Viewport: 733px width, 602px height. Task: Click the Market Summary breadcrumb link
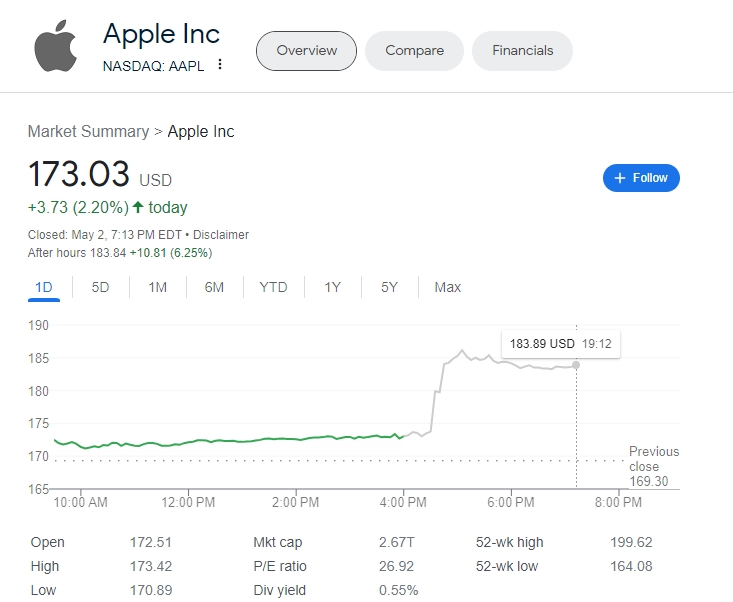(x=88, y=132)
